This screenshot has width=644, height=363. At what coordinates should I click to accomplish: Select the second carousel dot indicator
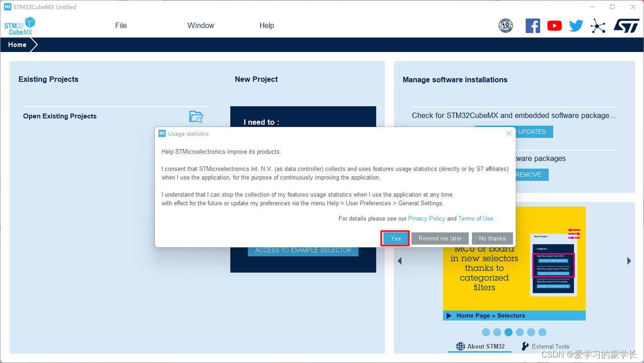click(x=497, y=332)
